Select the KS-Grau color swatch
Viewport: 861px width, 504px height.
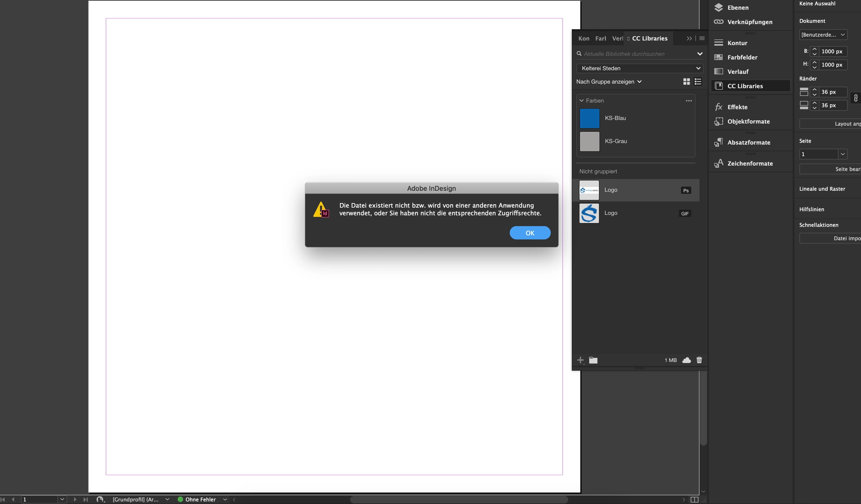(x=589, y=142)
